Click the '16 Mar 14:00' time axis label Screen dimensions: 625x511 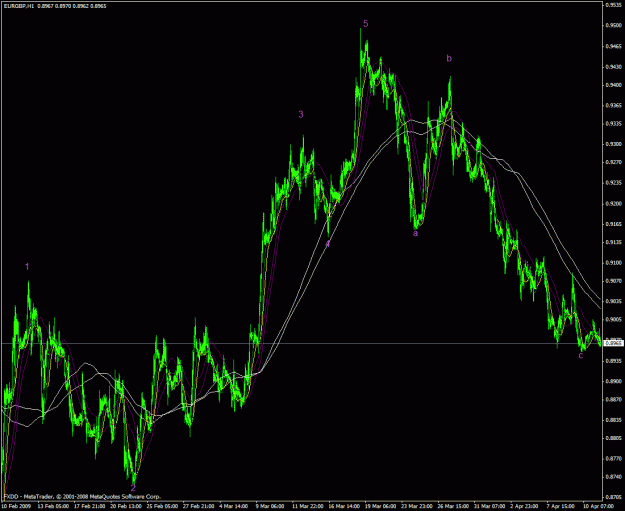click(x=344, y=506)
